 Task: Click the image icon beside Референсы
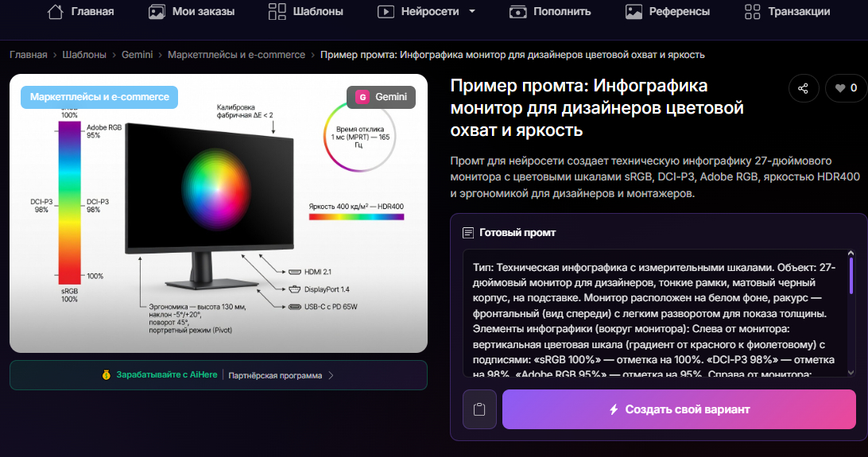pyautogui.click(x=634, y=12)
